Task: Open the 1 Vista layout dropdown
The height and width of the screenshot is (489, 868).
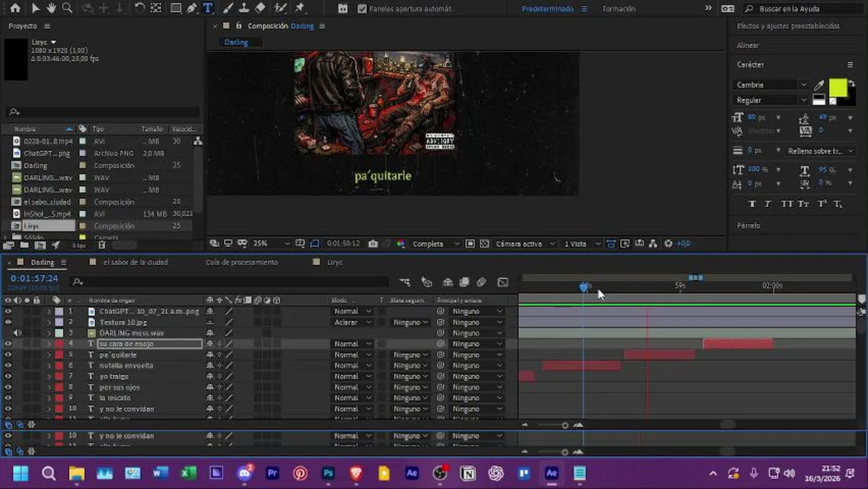Action: (x=582, y=243)
